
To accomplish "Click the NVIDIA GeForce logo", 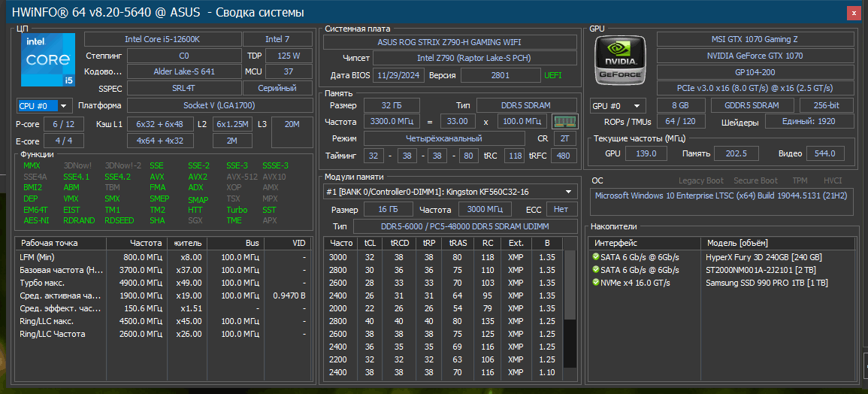I will point(619,60).
